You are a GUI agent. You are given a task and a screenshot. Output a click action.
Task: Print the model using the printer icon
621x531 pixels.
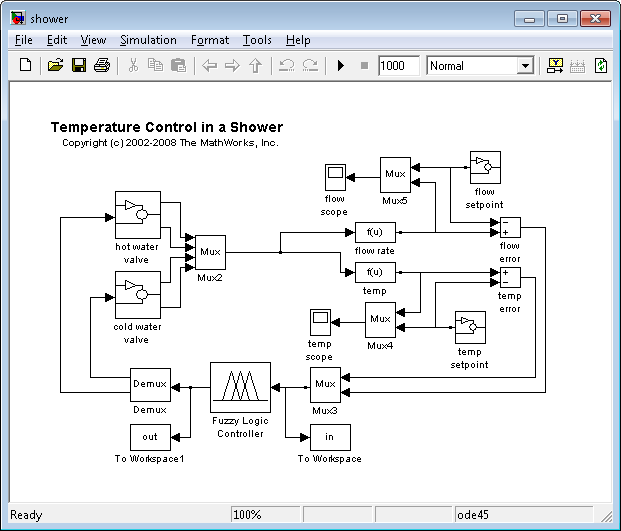(x=102, y=65)
